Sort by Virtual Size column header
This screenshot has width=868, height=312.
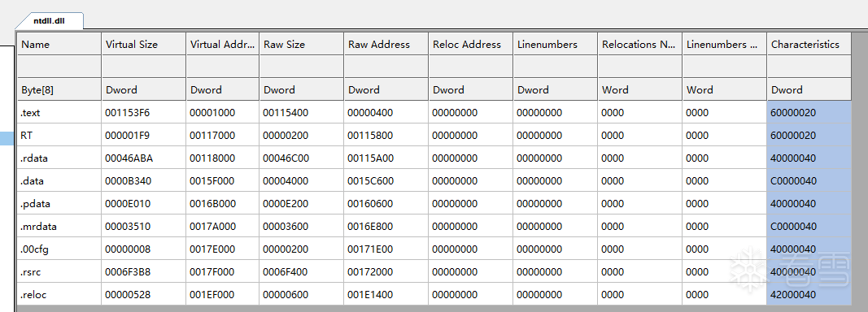click(x=143, y=44)
